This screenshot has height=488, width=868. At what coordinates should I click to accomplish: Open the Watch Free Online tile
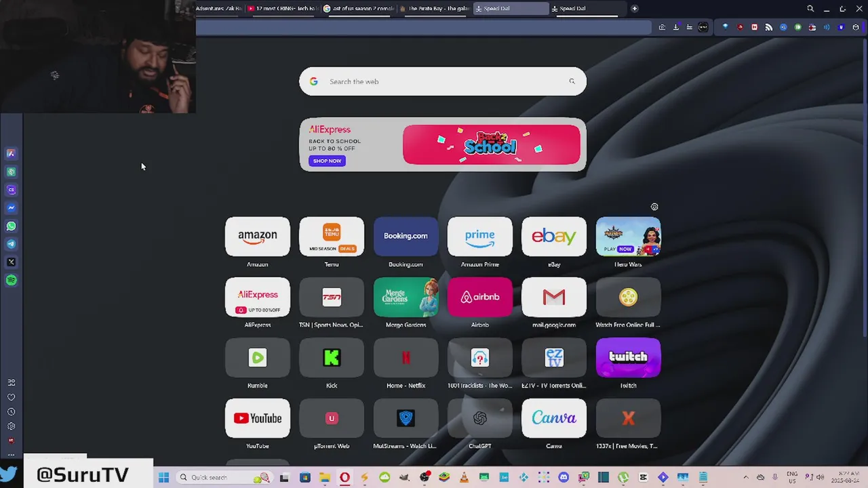click(628, 297)
